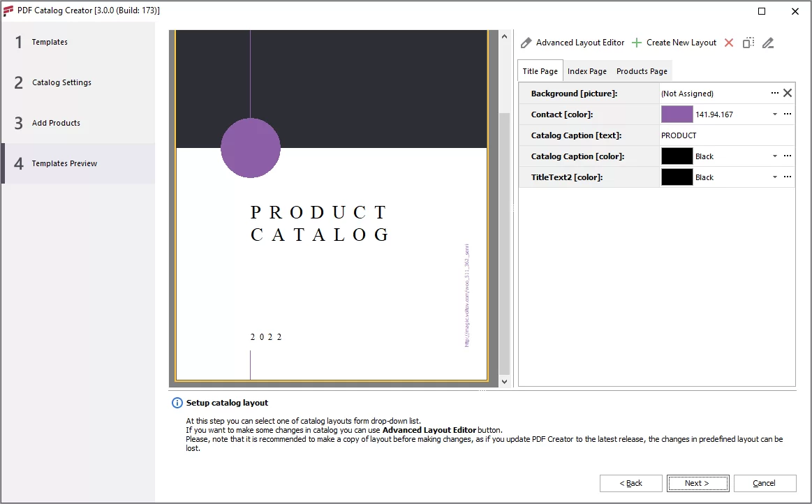Select the purple Contact color swatch
The image size is (812, 504).
click(677, 114)
